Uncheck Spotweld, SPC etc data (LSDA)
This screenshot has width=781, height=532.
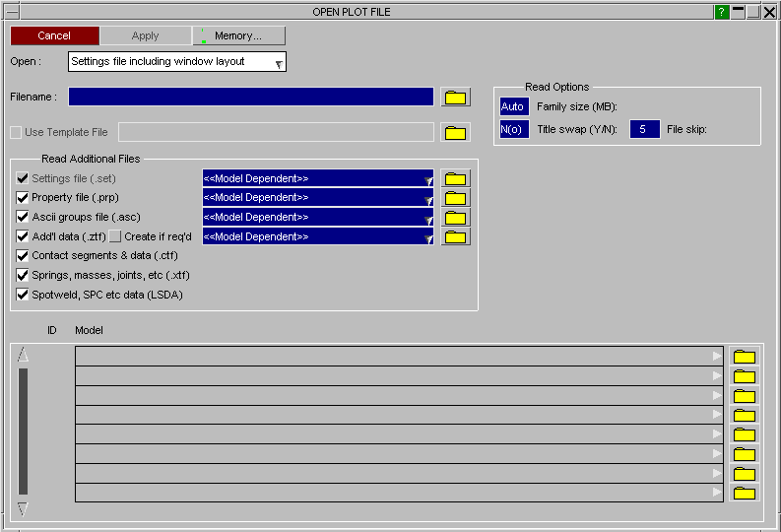(x=22, y=295)
